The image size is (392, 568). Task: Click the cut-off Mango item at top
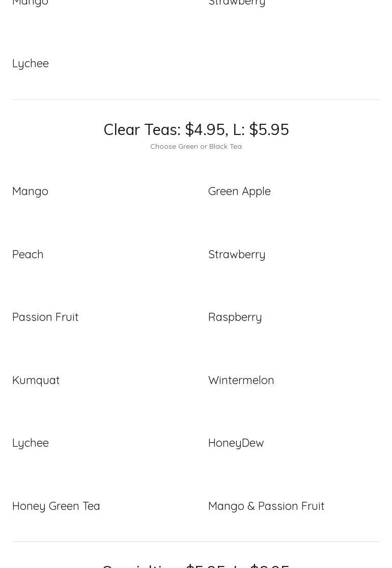[x=30, y=3]
